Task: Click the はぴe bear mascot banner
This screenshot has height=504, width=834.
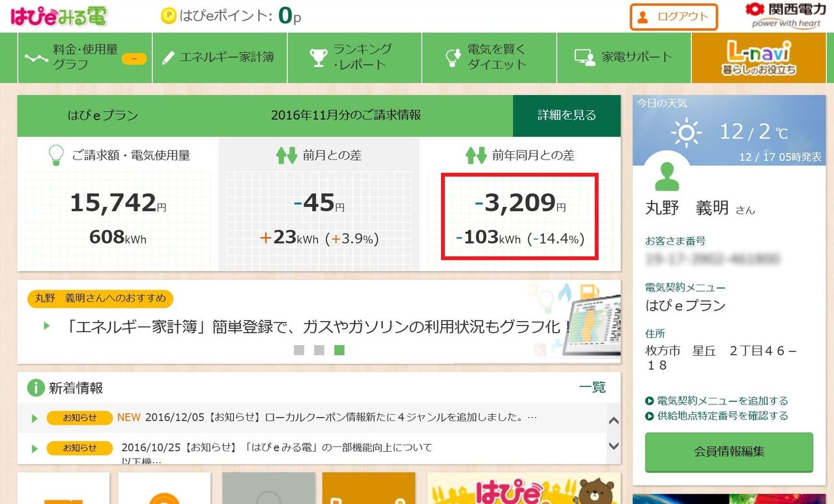Action: point(524,488)
